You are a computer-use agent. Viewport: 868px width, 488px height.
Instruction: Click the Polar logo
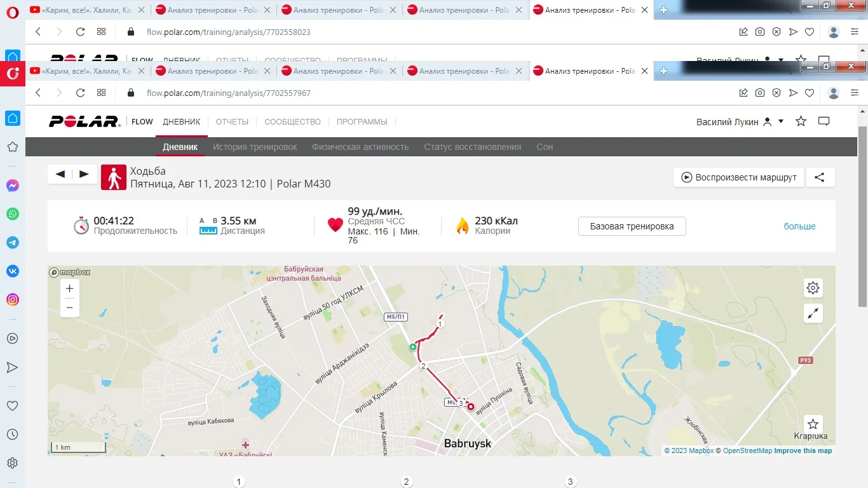(85, 121)
